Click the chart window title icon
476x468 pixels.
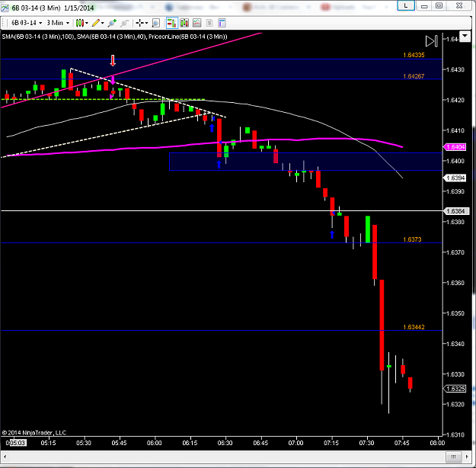point(5,8)
